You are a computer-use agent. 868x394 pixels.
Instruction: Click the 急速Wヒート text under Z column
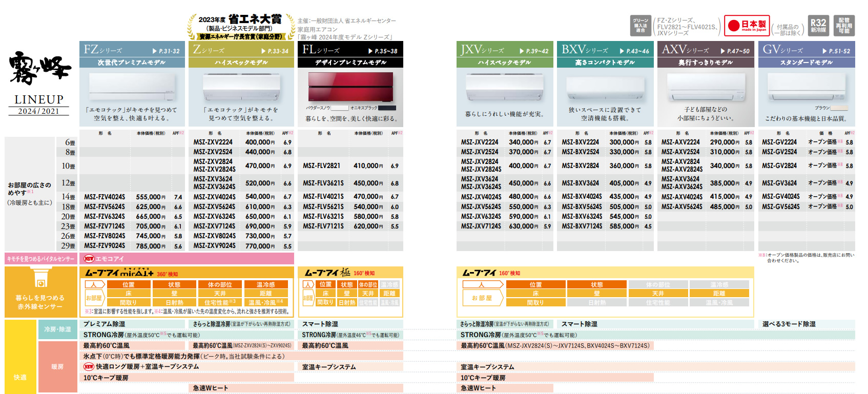211,388
